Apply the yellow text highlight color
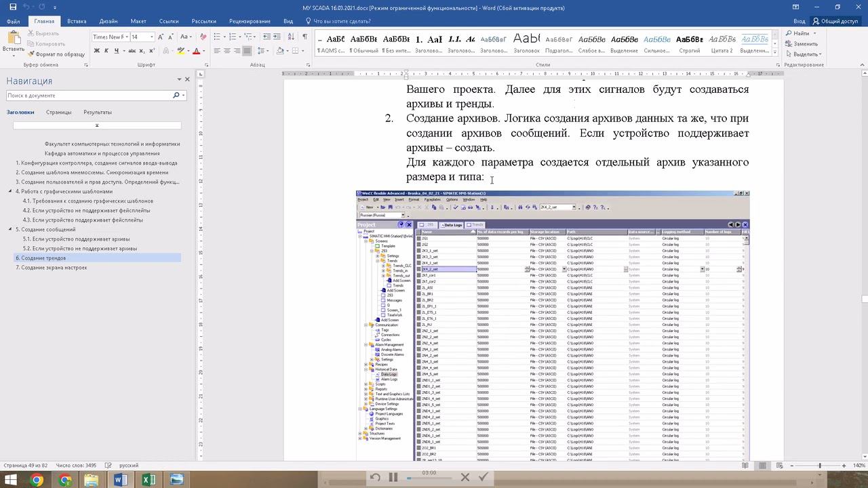 (180, 51)
